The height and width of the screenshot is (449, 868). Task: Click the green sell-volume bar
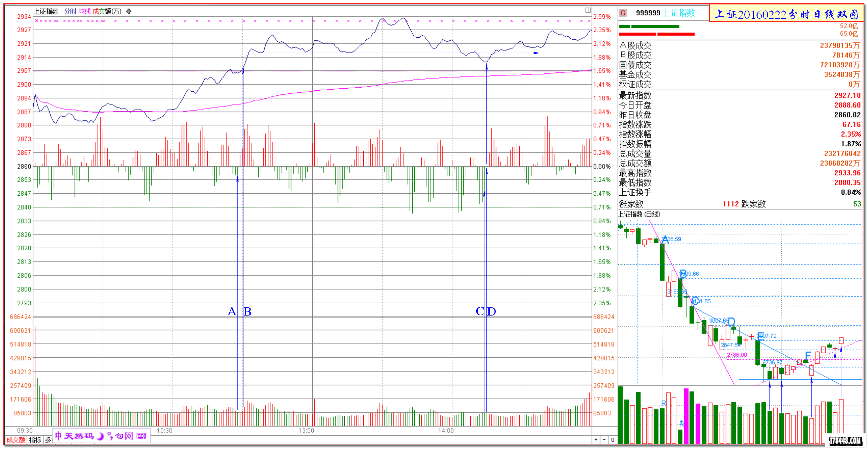649,26
